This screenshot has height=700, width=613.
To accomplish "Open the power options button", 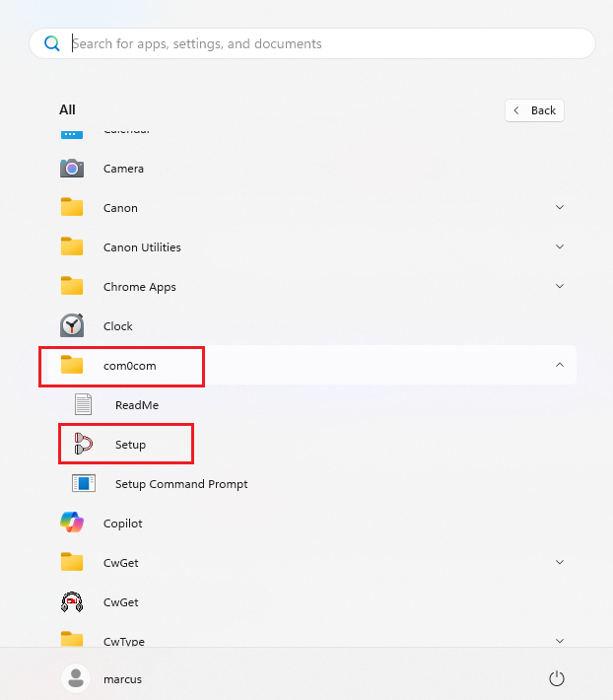I will (557, 678).
